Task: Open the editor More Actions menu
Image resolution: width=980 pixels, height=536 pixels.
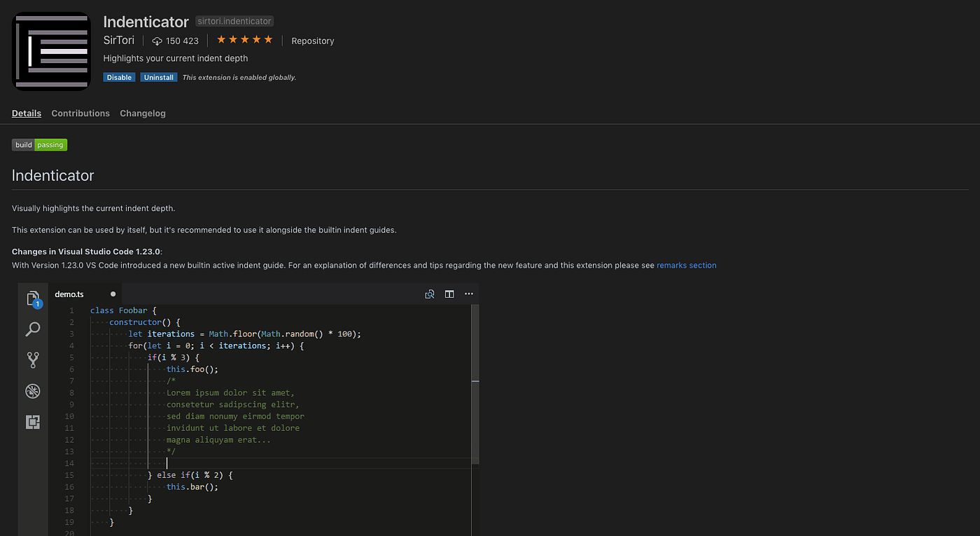Action: (468, 294)
